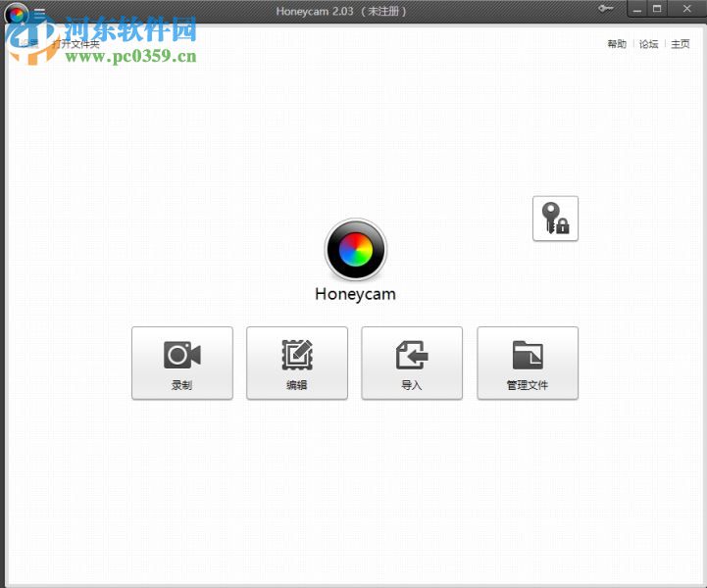
Task: Start recording with the 录制 button
Action: 182,364
